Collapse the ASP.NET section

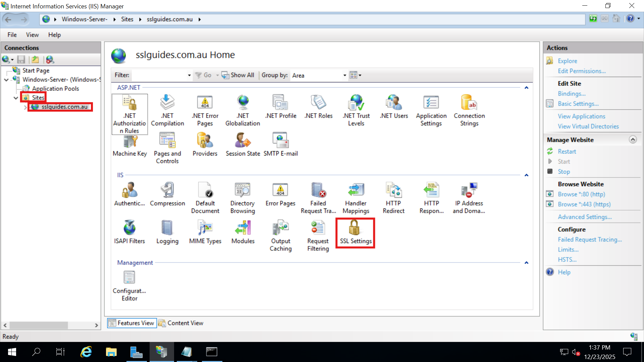click(x=527, y=87)
